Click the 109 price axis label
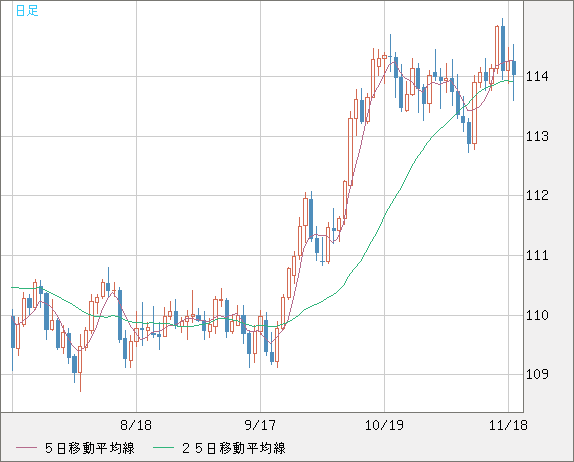574x462 pixels. 537,374
